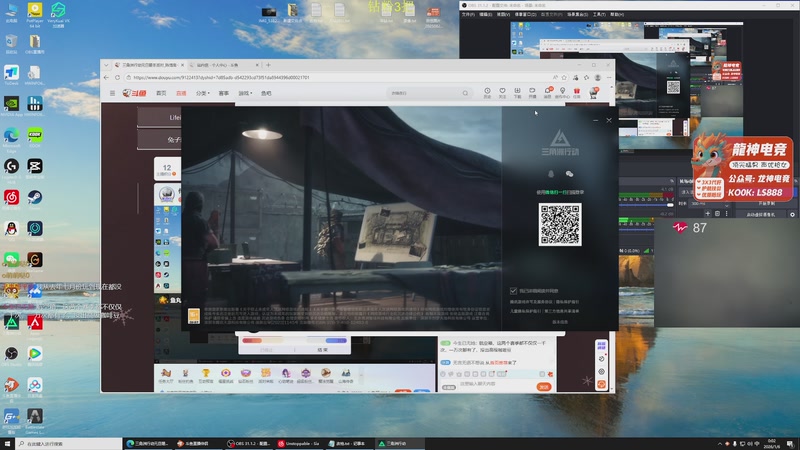
Task: Switch to the first Douyu browser tab
Action: [x=148, y=65]
